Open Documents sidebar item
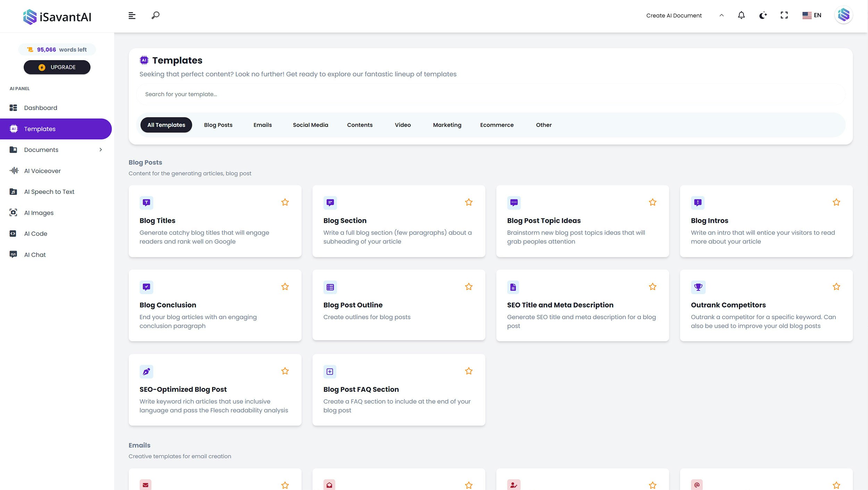This screenshot has height=490, width=868. (41, 150)
